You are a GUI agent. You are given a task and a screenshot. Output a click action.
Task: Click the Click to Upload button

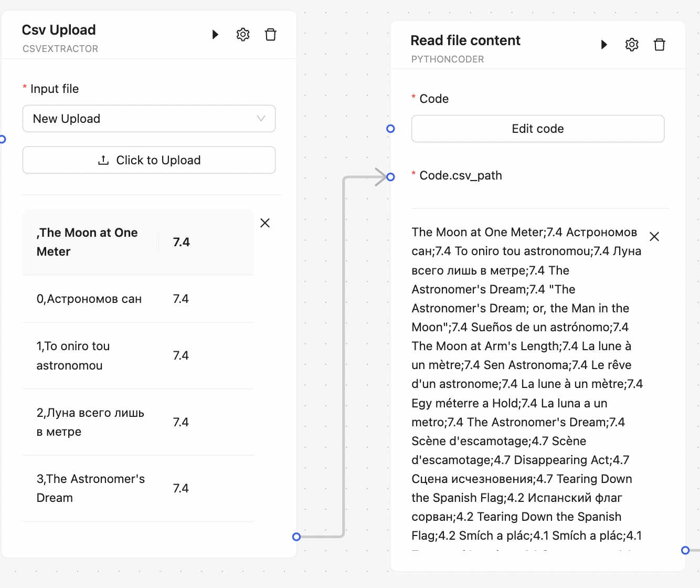pos(149,160)
